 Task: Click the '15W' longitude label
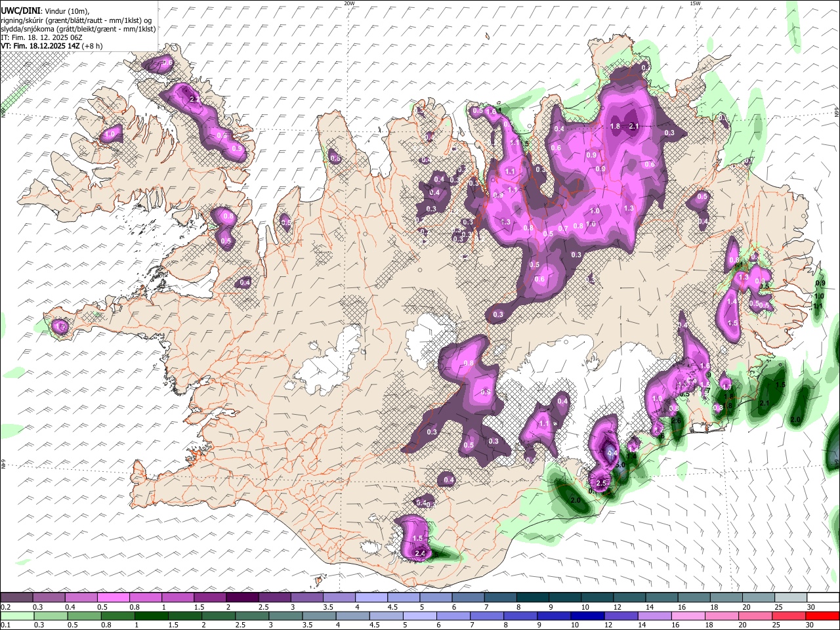(x=695, y=3)
